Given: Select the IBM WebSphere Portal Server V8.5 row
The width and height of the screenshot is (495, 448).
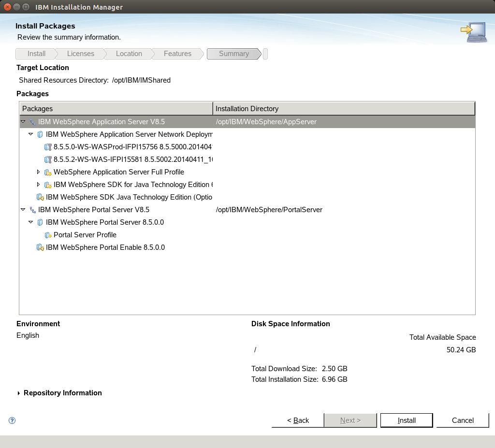Looking at the screenshot, I should point(247,210).
